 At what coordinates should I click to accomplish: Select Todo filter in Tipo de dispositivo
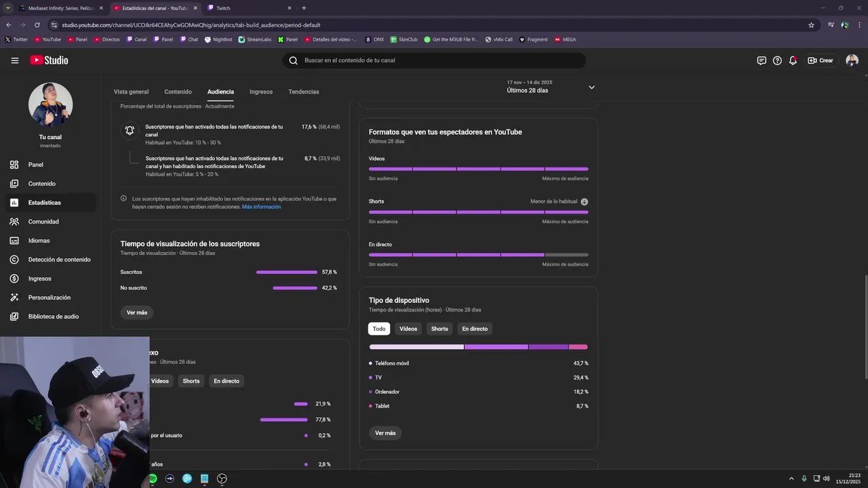click(x=379, y=329)
